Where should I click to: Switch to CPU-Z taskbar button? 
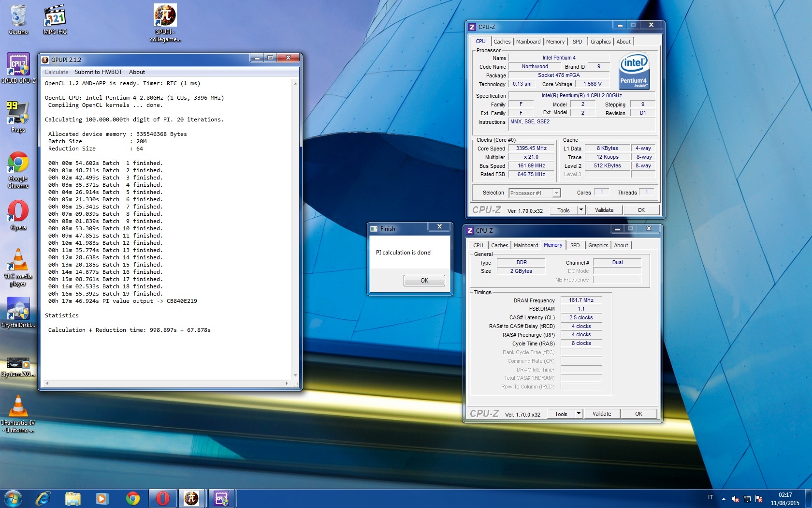[x=221, y=498]
